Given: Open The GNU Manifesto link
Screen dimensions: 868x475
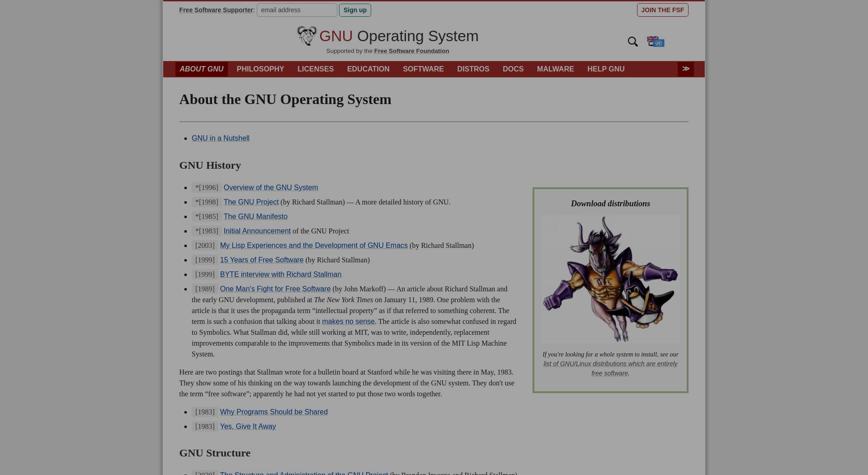Looking at the screenshot, I should [x=255, y=217].
